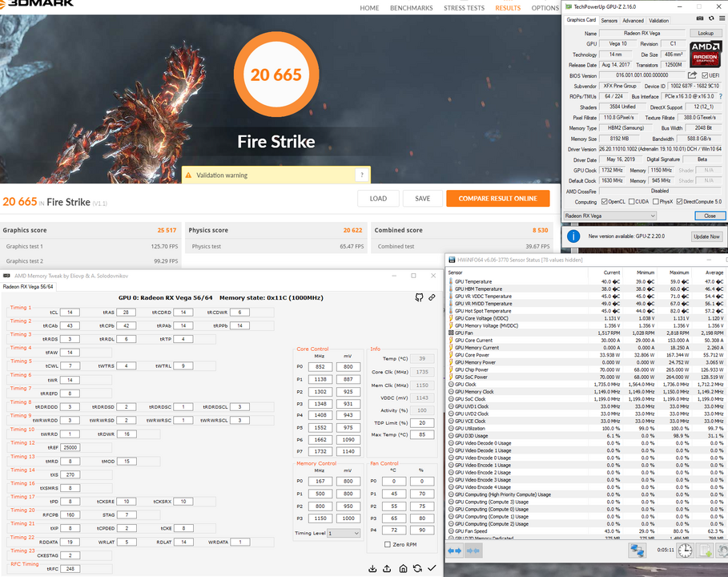Click Fan Control P4 percent field 90
728x577 pixels.
pyautogui.click(x=422, y=530)
